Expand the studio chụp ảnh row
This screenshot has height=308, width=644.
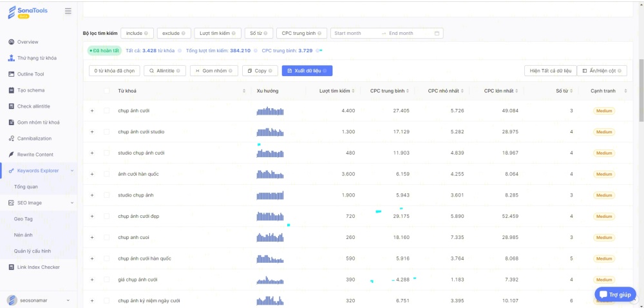point(92,195)
